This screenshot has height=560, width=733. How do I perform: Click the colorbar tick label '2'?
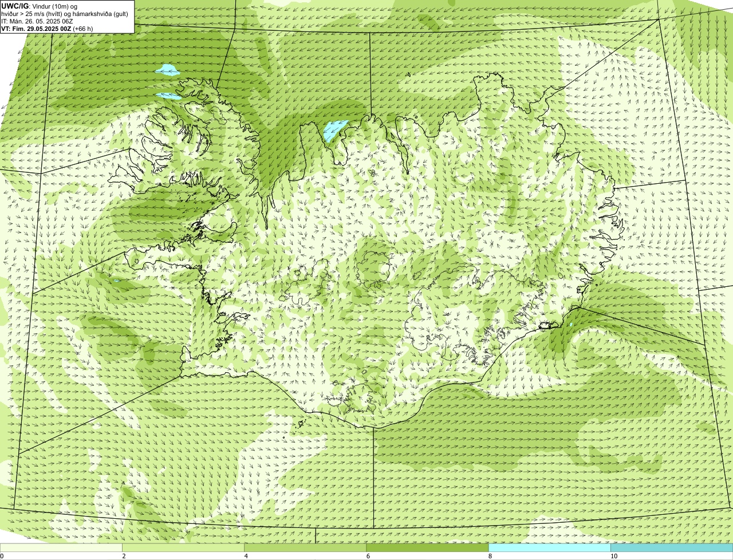coord(124,556)
